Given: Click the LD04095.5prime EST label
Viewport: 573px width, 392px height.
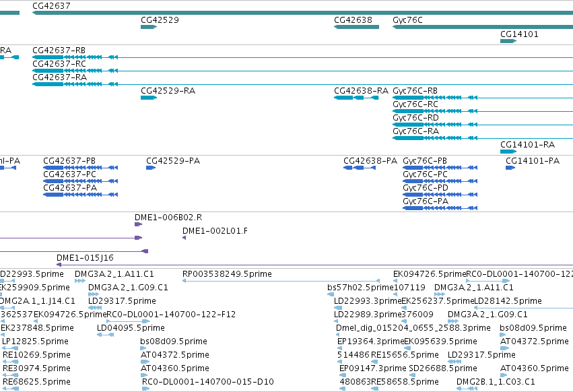Looking at the screenshot, I should [x=131, y=327].
